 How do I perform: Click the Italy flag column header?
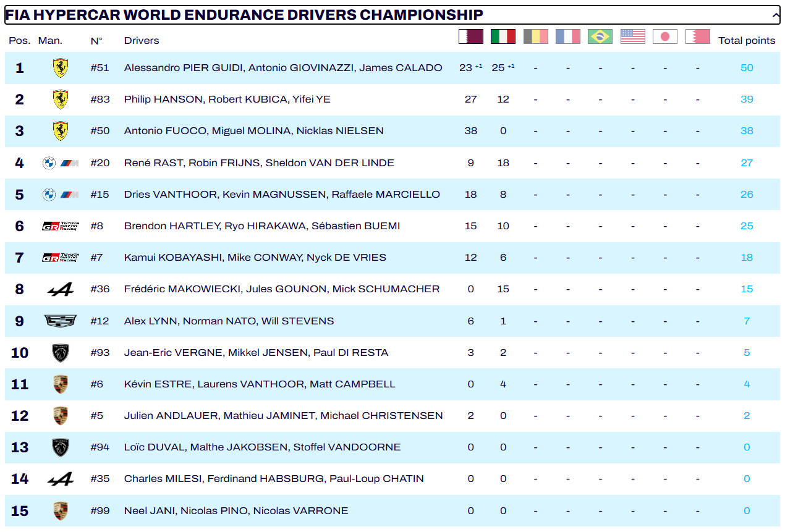tap(503, 37)
